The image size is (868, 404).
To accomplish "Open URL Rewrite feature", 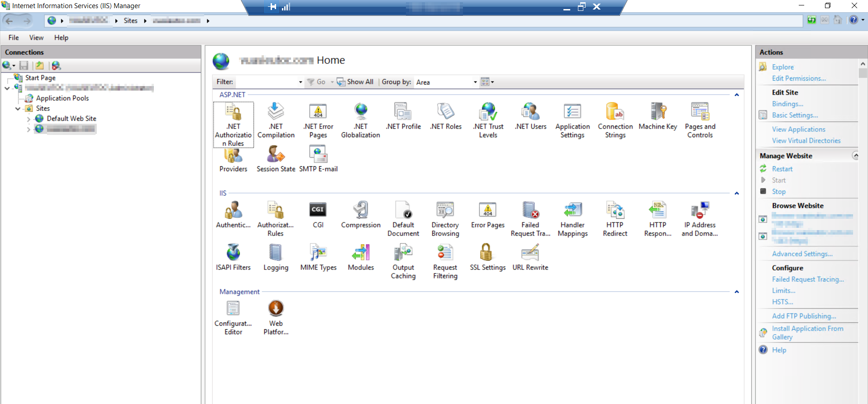I will (530, 257).
